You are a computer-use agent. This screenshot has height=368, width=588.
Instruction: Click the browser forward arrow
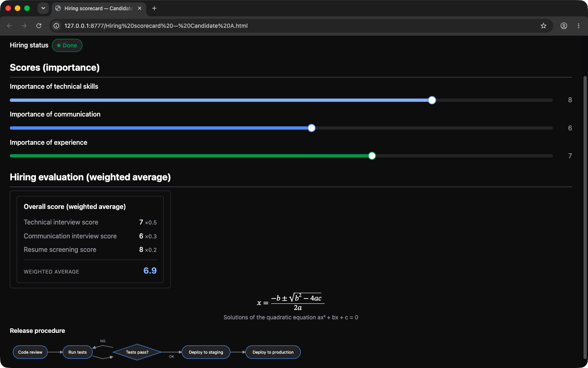click(24, 26)
